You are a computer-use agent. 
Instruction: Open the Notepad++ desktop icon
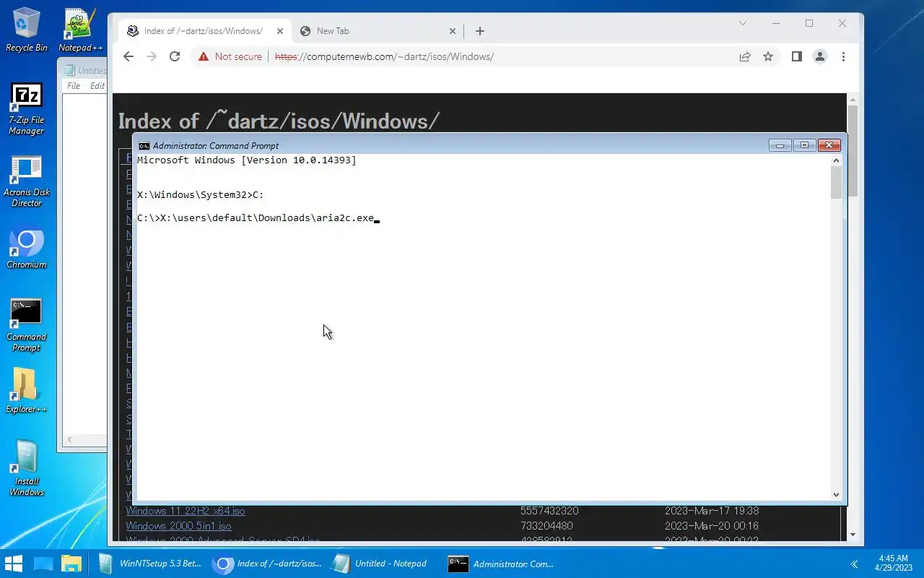coord(80,30)
